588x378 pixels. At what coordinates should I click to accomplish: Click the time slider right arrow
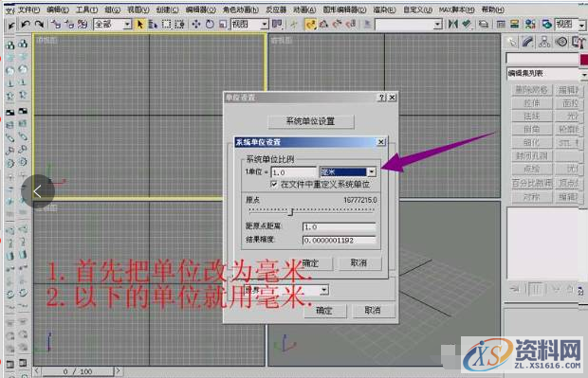[119, 371]
